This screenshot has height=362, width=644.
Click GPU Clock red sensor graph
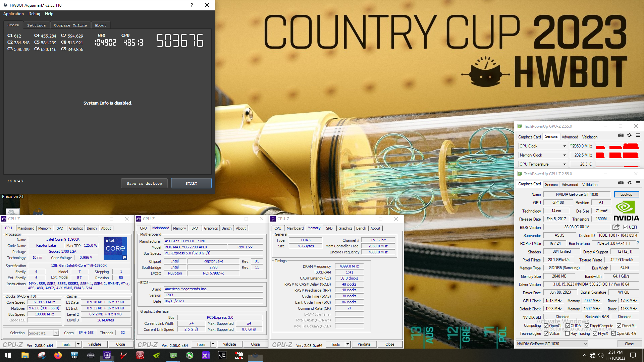coord(617,146)
